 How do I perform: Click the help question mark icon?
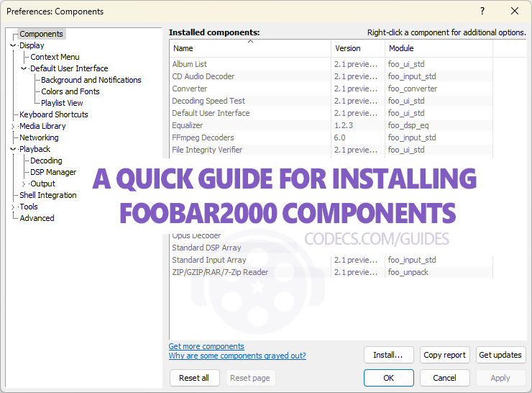[x=482, y=12]
